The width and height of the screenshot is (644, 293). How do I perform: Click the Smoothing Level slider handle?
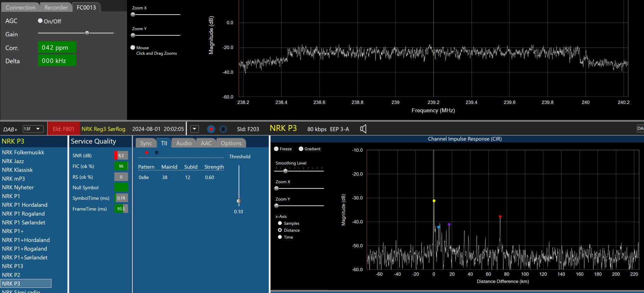tap(285, 171)
